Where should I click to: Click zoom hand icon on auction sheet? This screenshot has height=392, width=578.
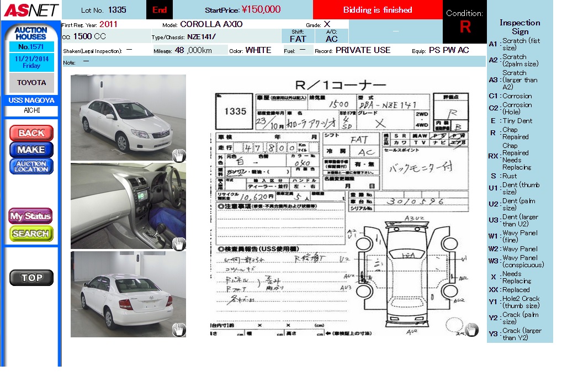471,330
